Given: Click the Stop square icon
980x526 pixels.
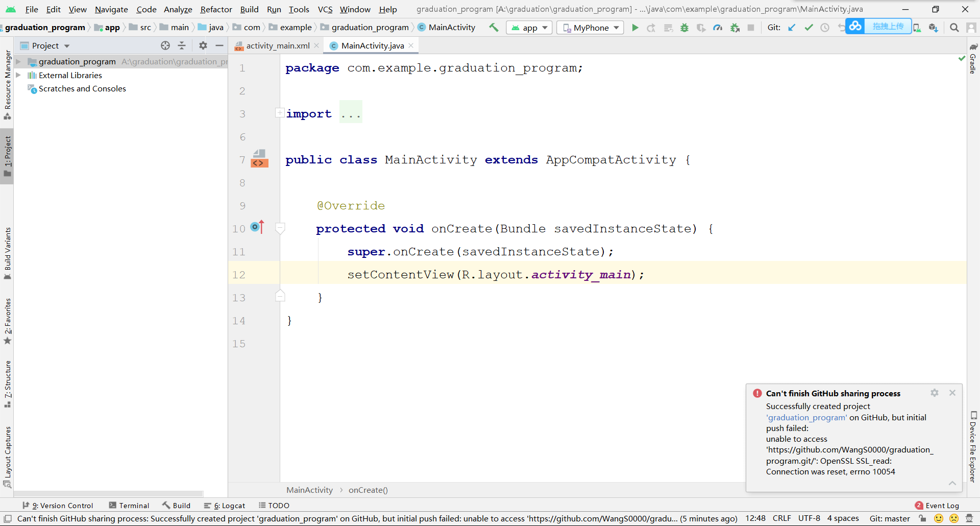Looking at the screenshot, I should (x=751, y=28).
